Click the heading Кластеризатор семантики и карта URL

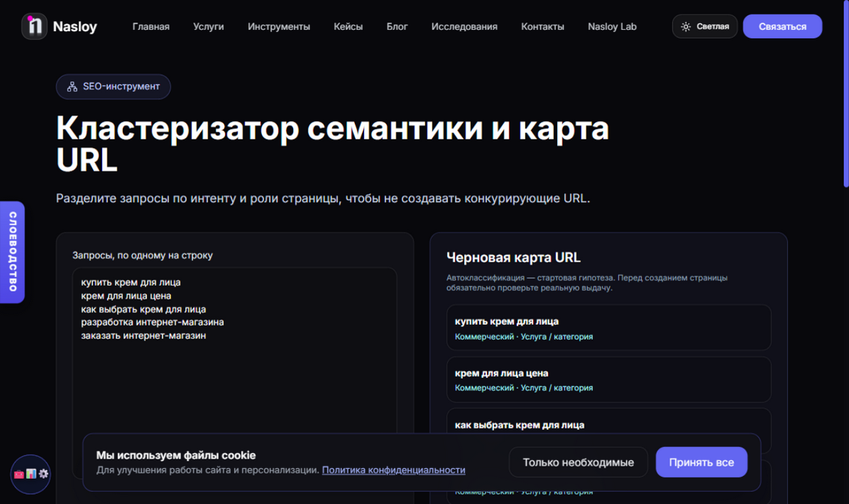333,144
